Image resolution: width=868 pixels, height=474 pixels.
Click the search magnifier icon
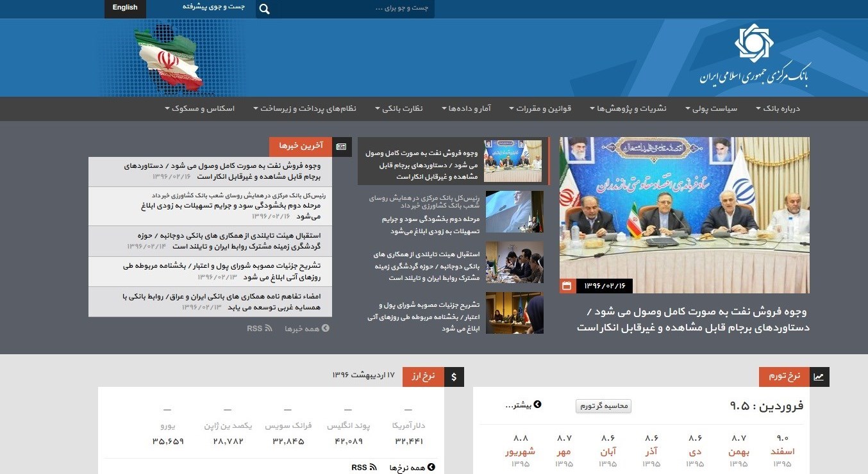click(x=265, y=9)
